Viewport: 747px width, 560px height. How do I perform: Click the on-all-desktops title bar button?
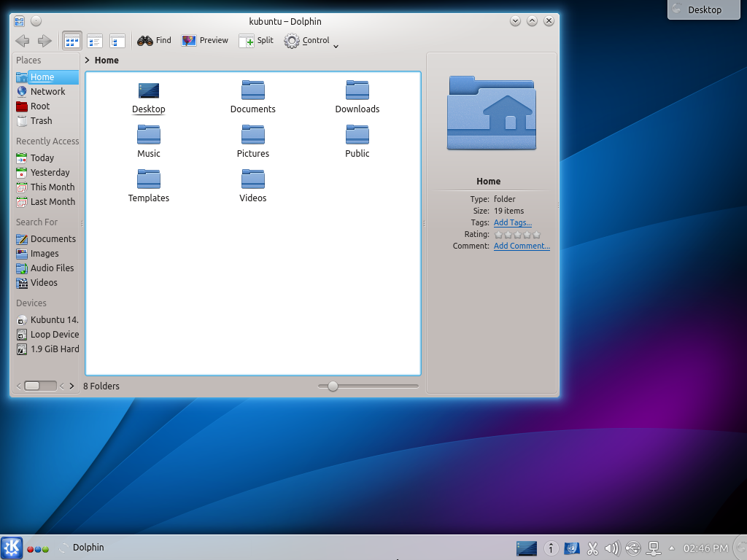click(36, 21)
